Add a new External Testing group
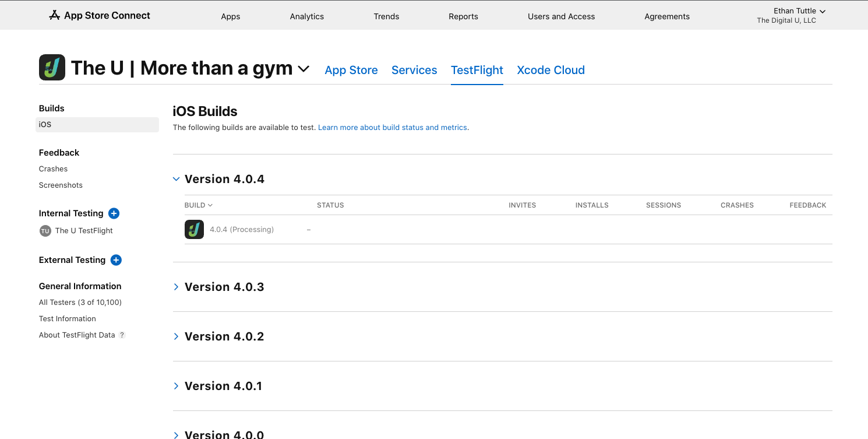Viewport: 868px width, 439px height. pyautogui.click(x=116, y=260)
